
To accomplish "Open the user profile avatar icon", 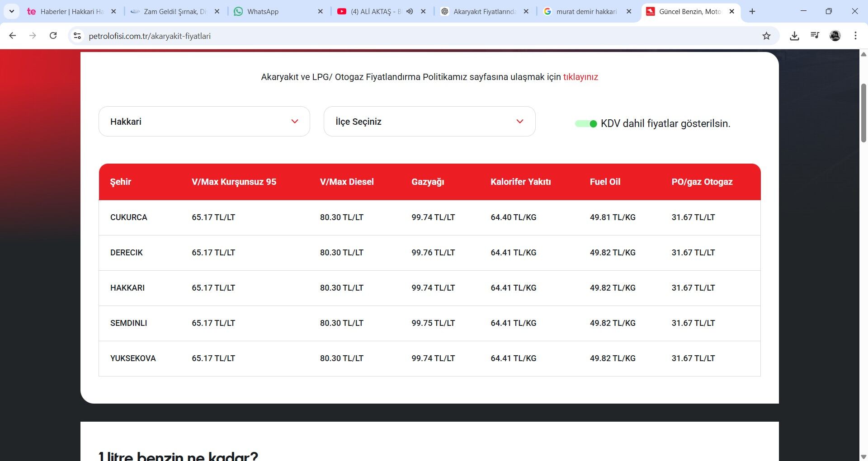I will point(835,36).
